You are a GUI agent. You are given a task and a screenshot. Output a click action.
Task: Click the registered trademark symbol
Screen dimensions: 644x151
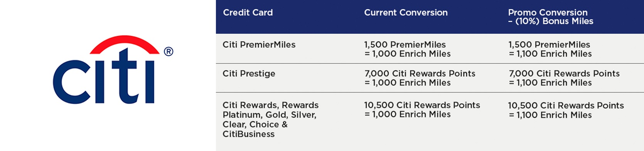(x=169, y=51)
